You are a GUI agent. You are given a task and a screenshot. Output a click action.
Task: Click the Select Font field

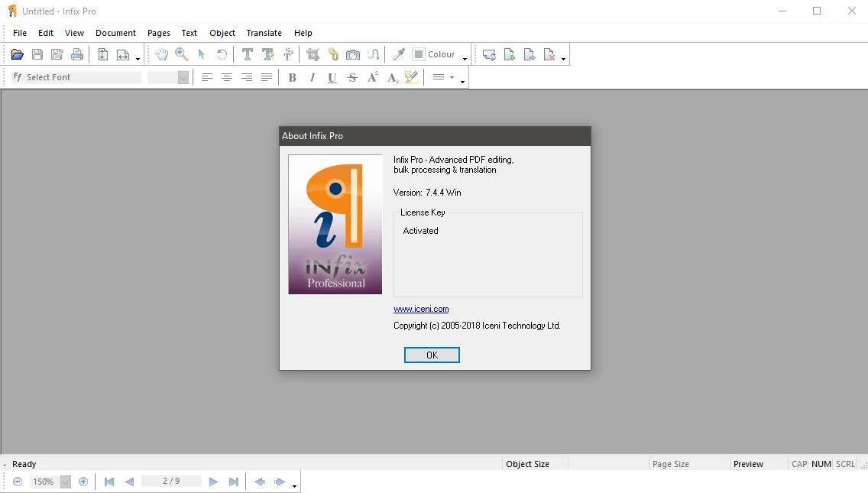click(76, 77)
